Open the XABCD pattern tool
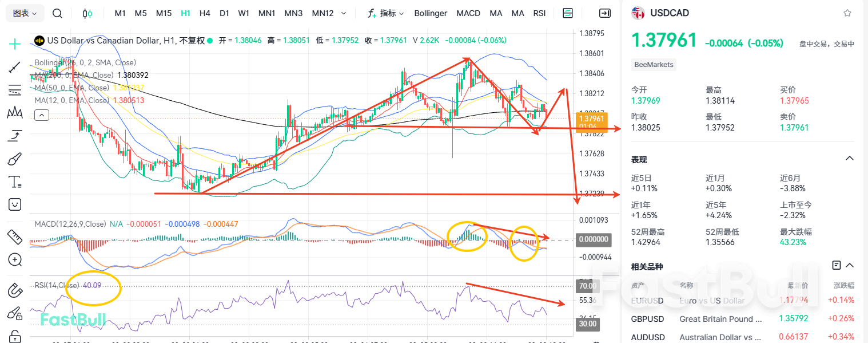The image size is (868, 343). point(14,113)
